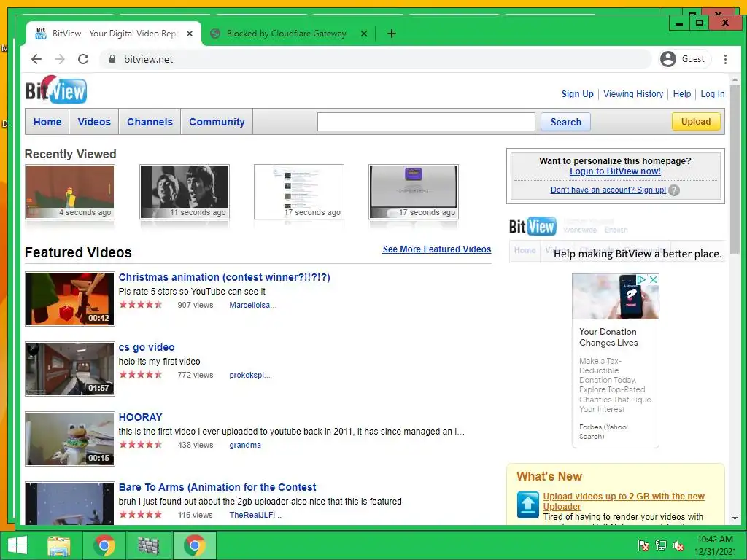Open Chrome three-dot menu
747x560 pixels.
(725, 59)
